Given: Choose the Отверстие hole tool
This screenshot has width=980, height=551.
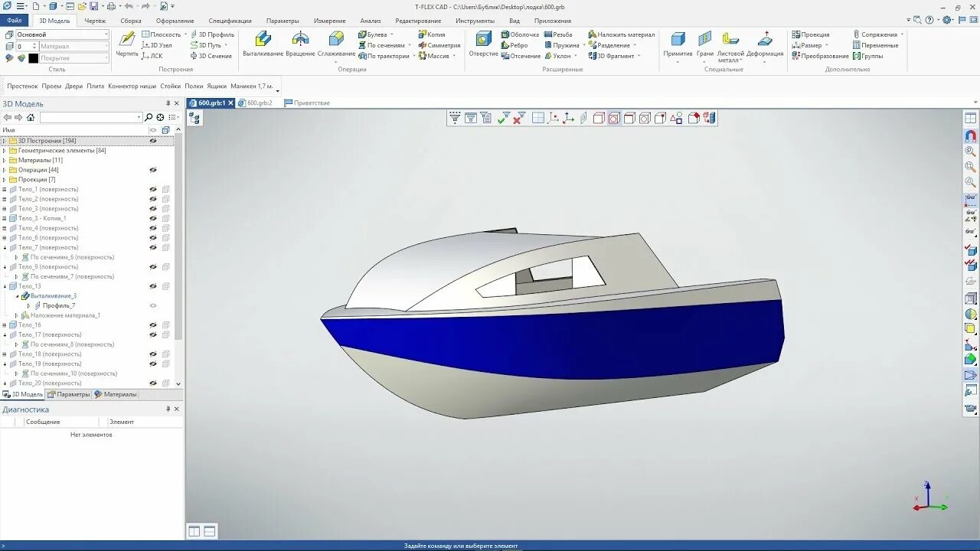Looking at the screenshot, I should [x=483, y=44].
